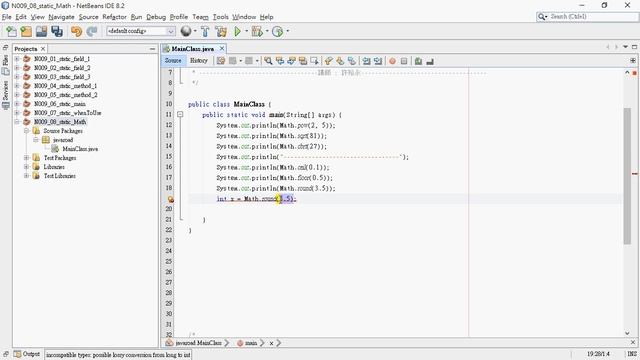Expand the Test Packages folder node
The height and width of the screenshot is (360, 640).
pos(27,158)
